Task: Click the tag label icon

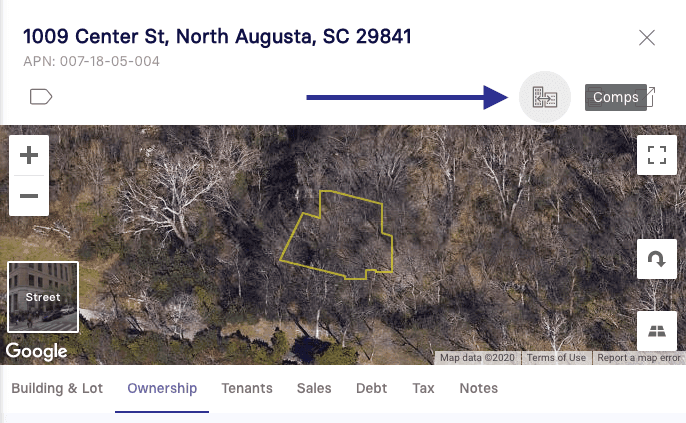Action: [41, 97]
